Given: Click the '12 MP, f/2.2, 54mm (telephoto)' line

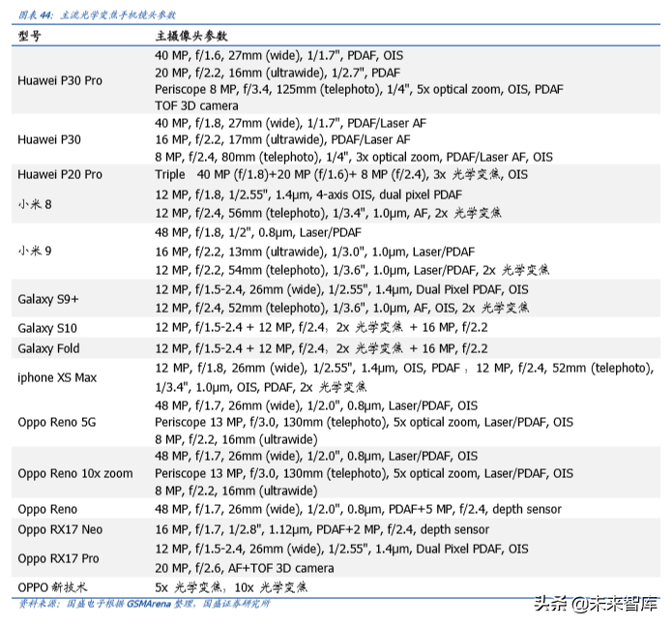Looking at the screenshot, I should click(352, 270).
